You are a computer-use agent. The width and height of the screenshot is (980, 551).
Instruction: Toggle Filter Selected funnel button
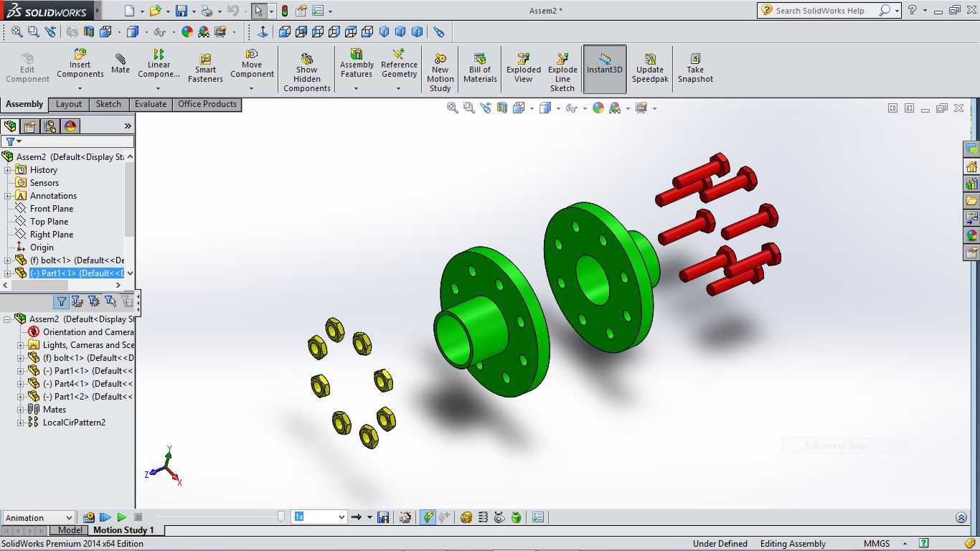[x=110, y=302]
